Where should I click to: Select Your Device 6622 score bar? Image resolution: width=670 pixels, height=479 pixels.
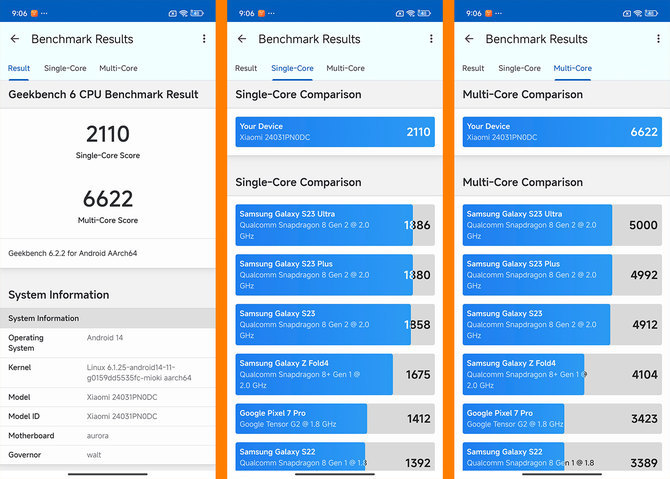point(562,132)
